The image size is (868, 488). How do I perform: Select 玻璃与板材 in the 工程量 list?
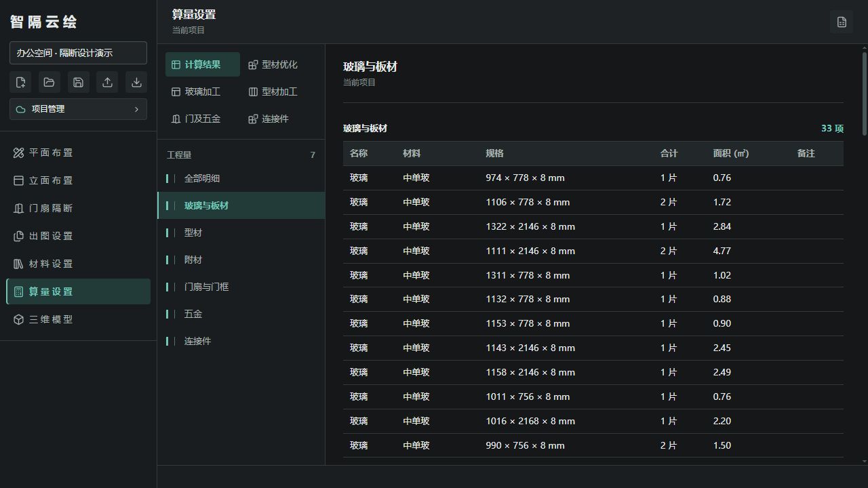point(241,205)
